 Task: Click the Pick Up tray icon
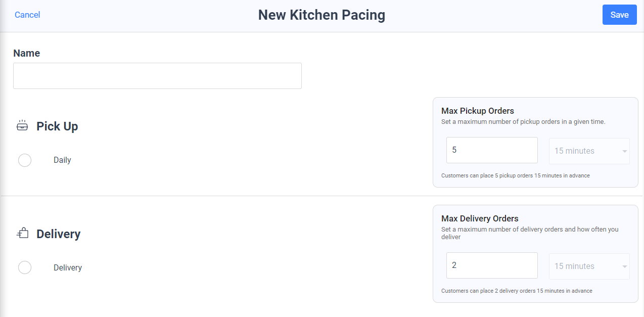[x=22, y=126]
